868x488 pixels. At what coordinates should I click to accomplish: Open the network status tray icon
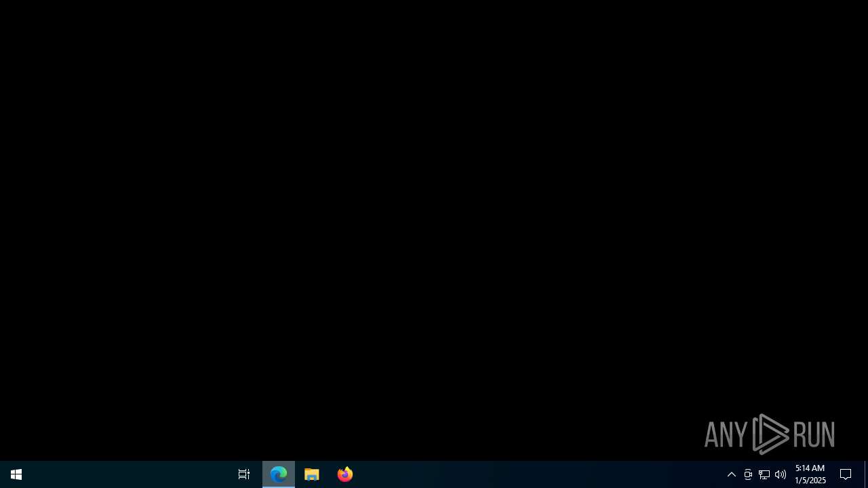[764, 474]
